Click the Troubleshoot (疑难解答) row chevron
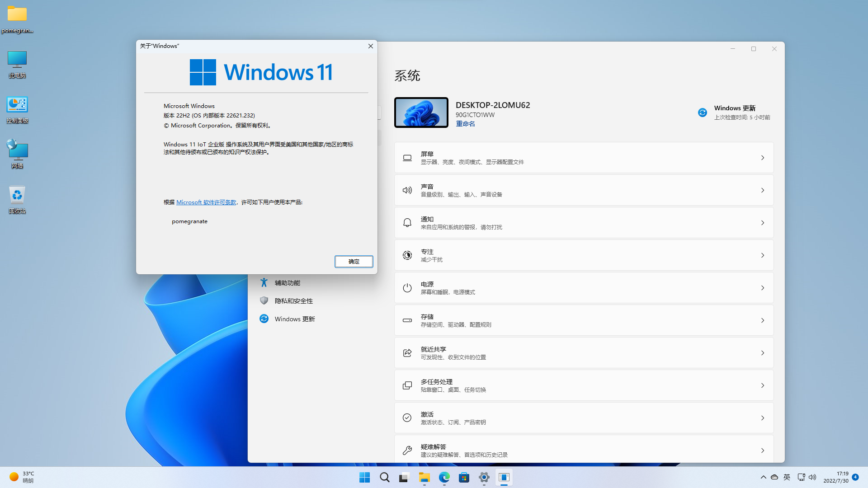868x488 pixels. [x=763, y=450]
